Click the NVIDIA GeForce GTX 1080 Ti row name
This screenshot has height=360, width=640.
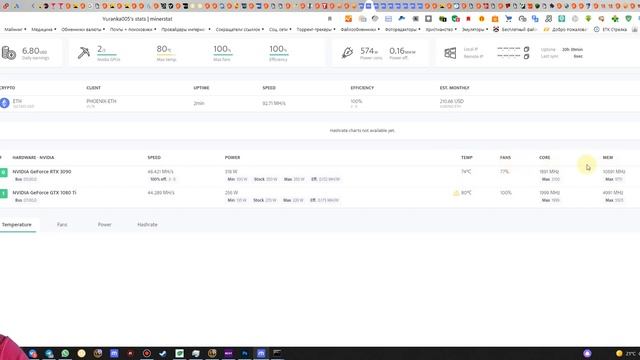44,192
